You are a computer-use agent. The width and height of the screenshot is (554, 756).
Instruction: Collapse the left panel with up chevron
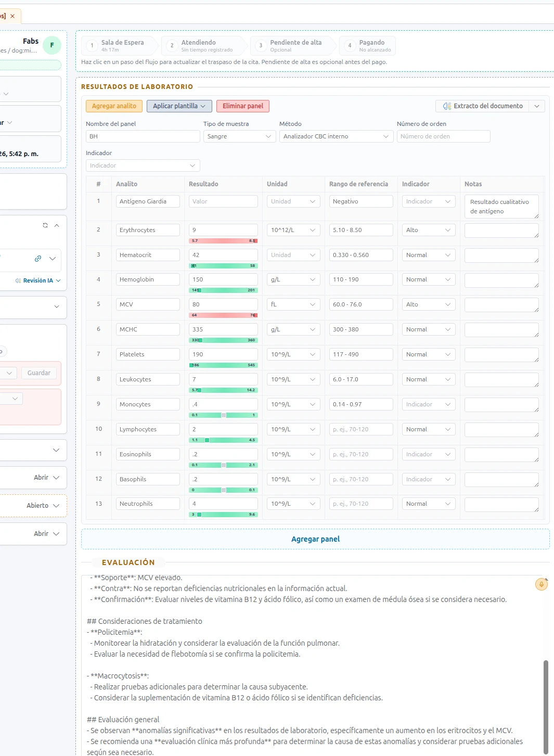pyautogui.click(x=57, y=225)
